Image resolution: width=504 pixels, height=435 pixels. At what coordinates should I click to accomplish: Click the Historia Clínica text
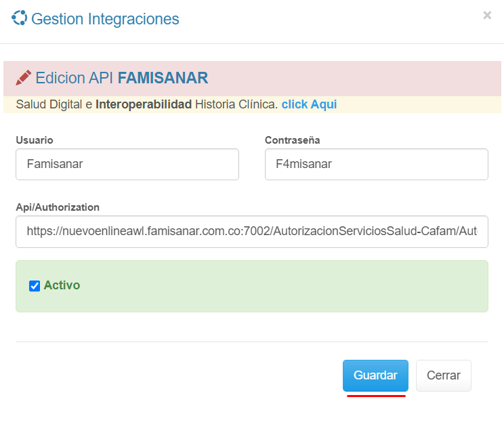coord(236,104)
